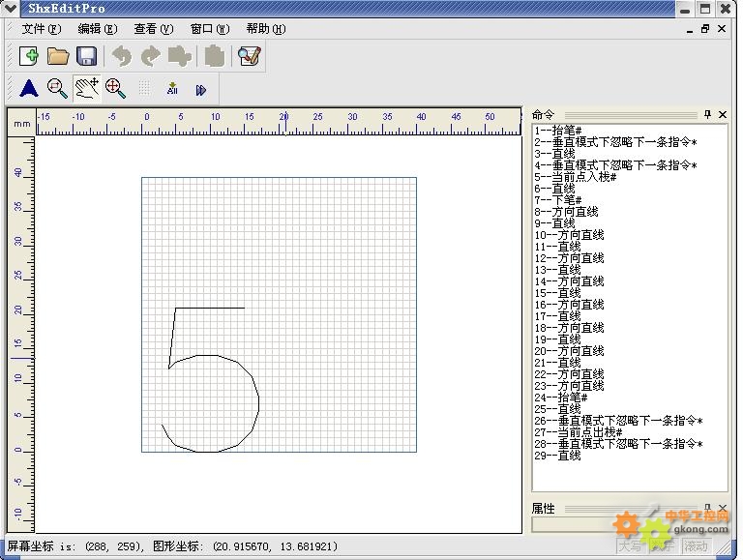Select command 22--方向直线
743x560 pixels.
click(569, 374)
